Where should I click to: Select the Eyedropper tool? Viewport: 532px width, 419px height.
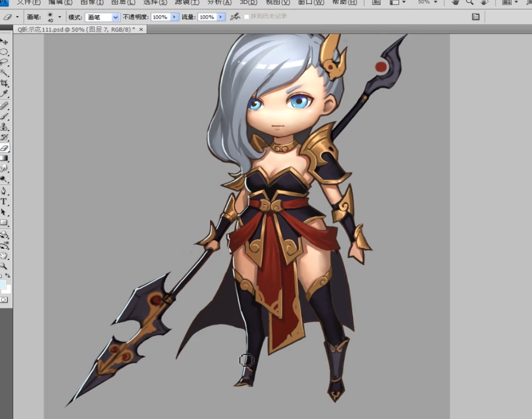[4, 94]
